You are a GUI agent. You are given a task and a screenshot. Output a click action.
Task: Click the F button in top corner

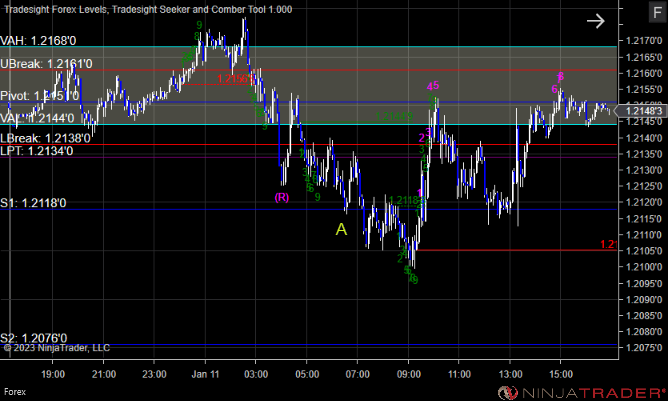click(x=657, y=12)
